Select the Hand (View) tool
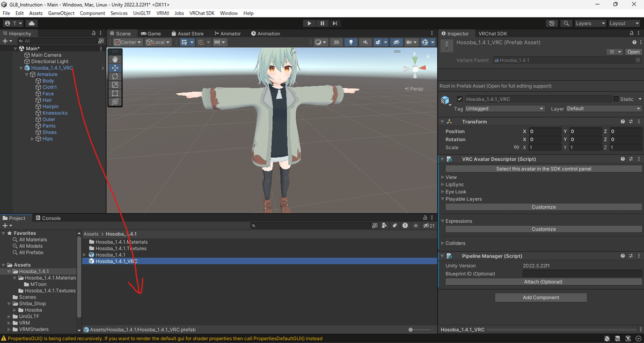The height and width of the screenshot is (343, 644). (x=115, y=59)
